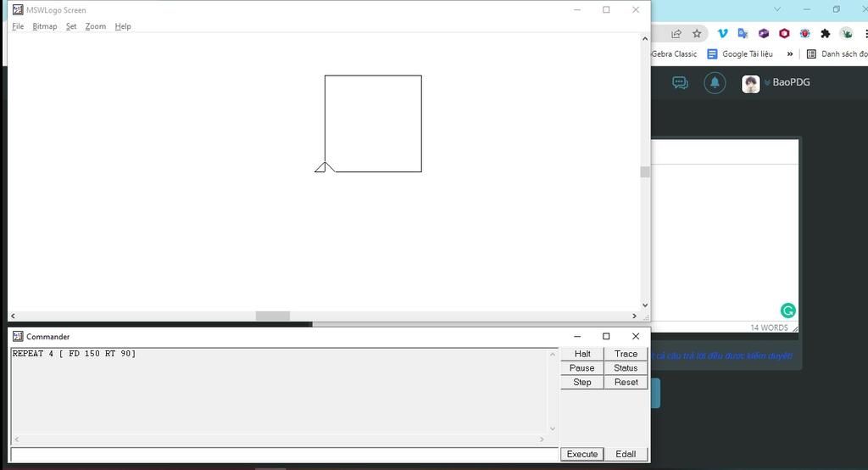Open the GeoGebra Classic bookmark
Screen dimensions: 868x470
click(674, 53)
